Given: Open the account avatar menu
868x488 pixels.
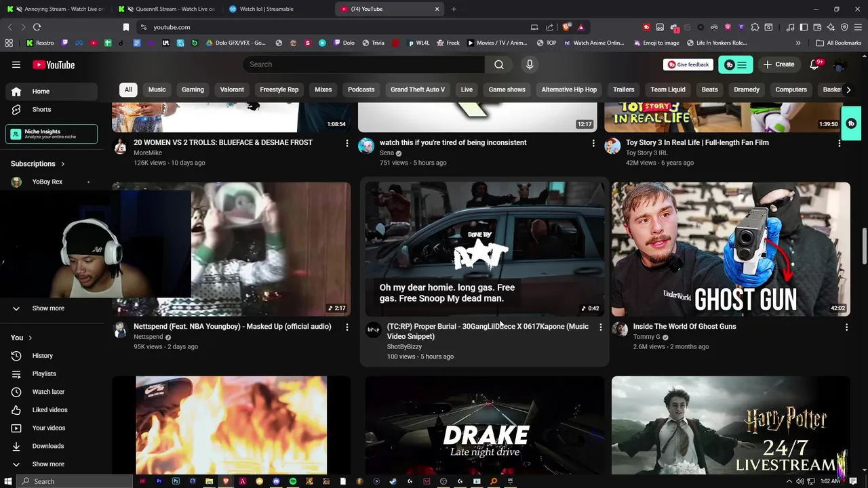Looking at the screenshot, I should pyautogui.click(x=840, y=64).
